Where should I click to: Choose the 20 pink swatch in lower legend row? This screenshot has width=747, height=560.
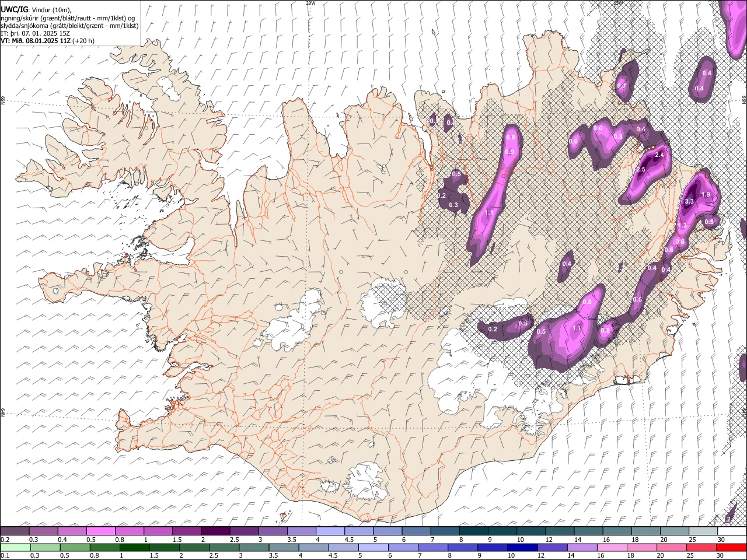671,547
